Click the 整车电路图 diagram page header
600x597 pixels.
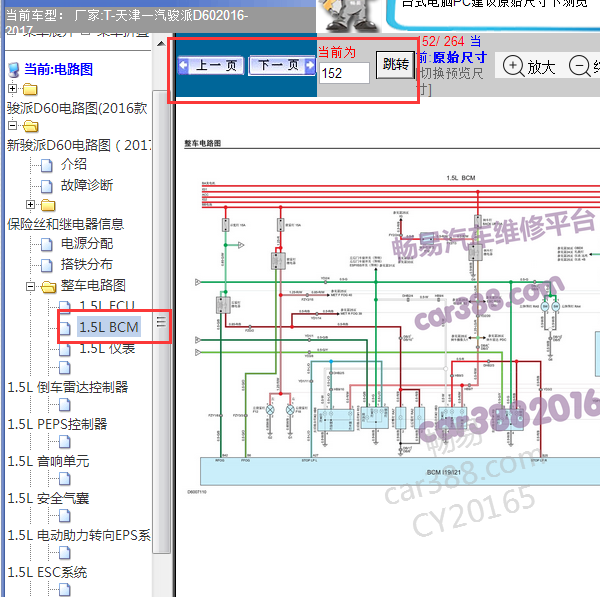click(x=202, y=143)
